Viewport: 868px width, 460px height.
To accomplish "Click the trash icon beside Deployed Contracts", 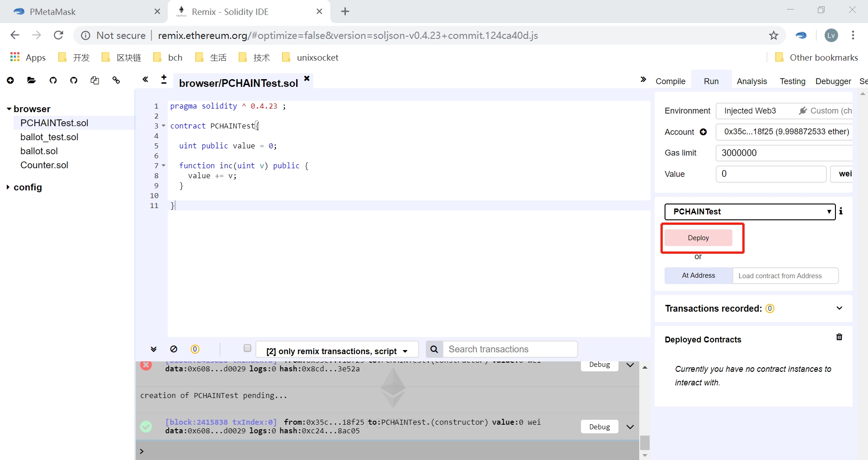I will pyautogui.click(x=839, y=337).
